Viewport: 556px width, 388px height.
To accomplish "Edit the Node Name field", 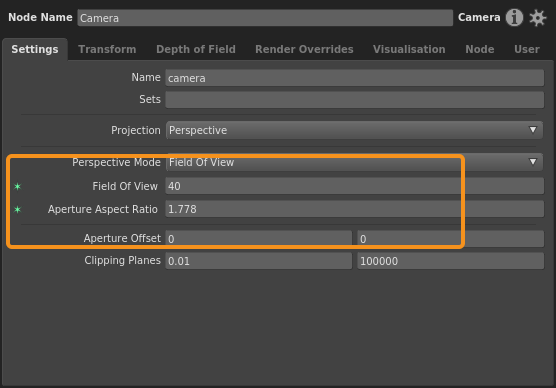I will [x=265, y=18].
